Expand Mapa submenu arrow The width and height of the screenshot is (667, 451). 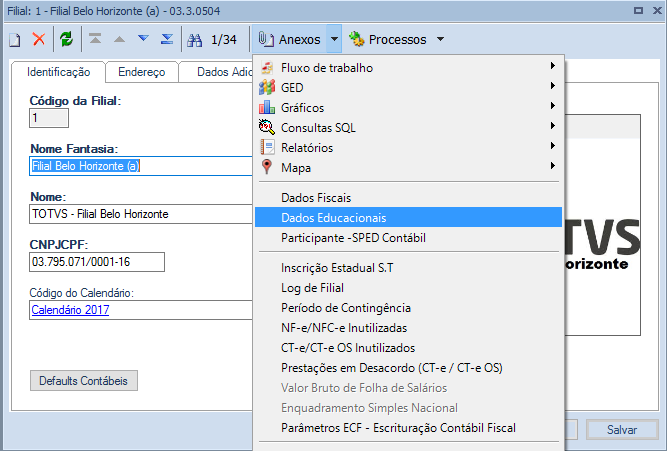[x=553, y=166]
